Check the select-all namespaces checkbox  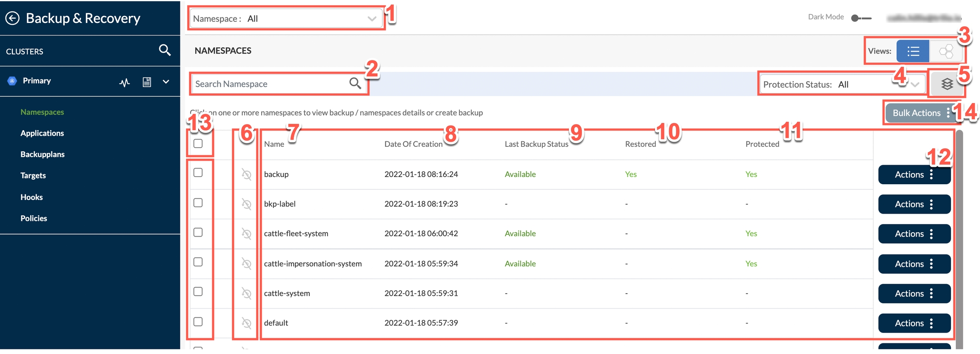tap(198, 143)
